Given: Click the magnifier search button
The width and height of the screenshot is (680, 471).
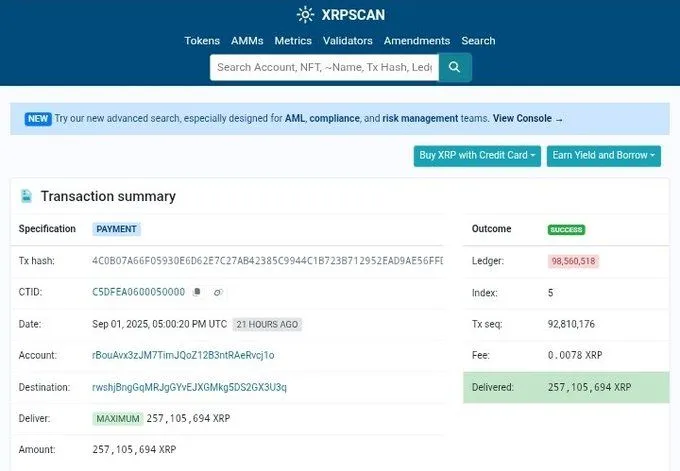Looking at the screenshot, I should point(454,67).
